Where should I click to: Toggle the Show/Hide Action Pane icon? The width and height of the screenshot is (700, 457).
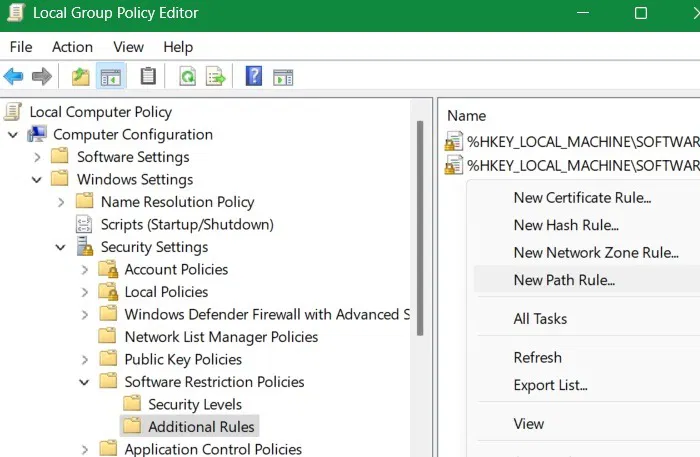pos(283,77)
